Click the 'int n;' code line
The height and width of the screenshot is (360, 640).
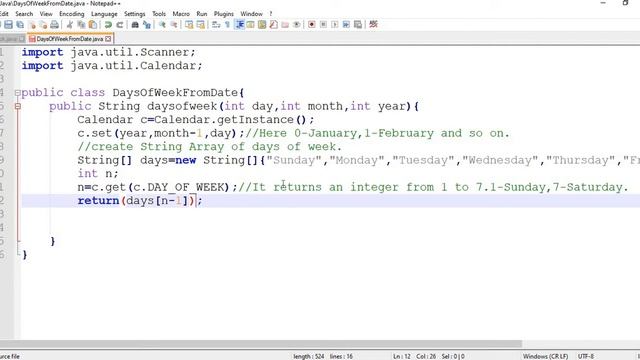pyautogui.click(x=98, y=173)
